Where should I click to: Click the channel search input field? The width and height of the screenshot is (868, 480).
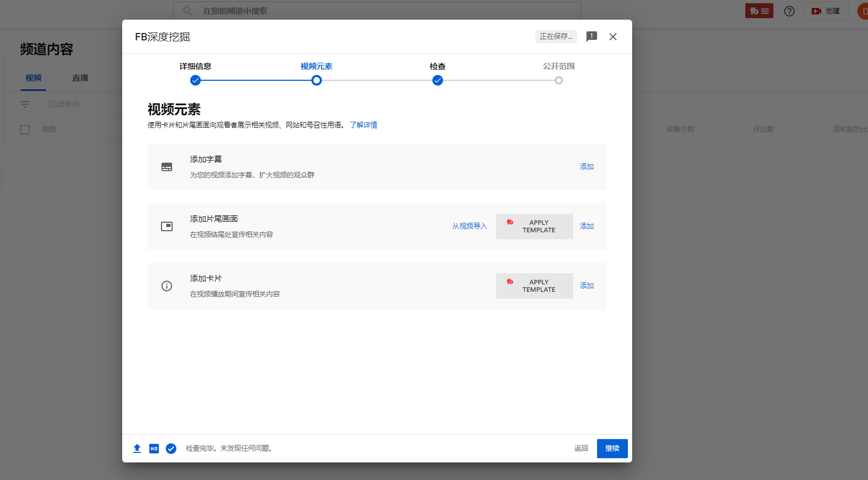pos(377,11)
